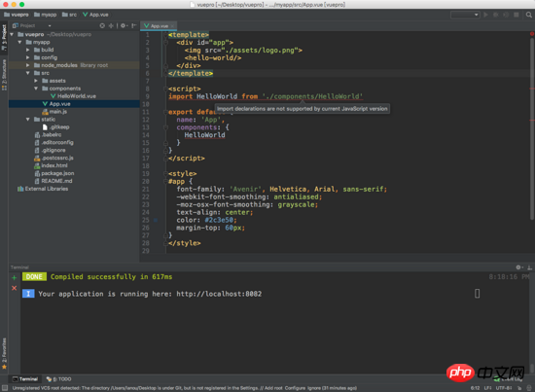The height and width of the screenshot is (392, 535).
Task: Click the Run button in the toolbar
Action: coord(485,15)
